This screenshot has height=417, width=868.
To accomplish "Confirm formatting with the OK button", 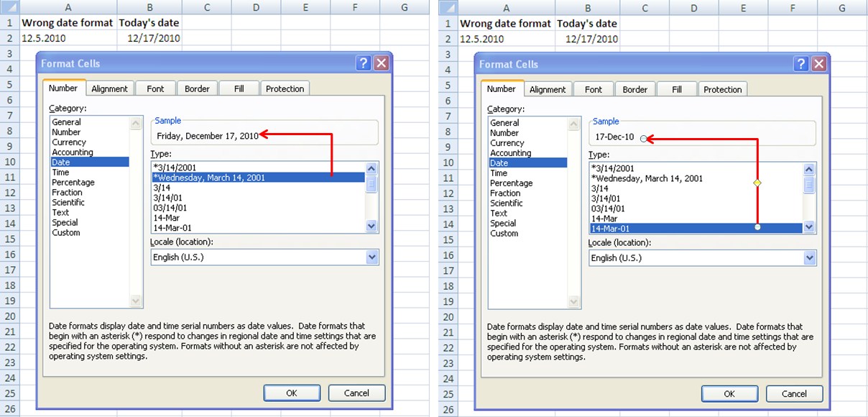I will (292, 393).
